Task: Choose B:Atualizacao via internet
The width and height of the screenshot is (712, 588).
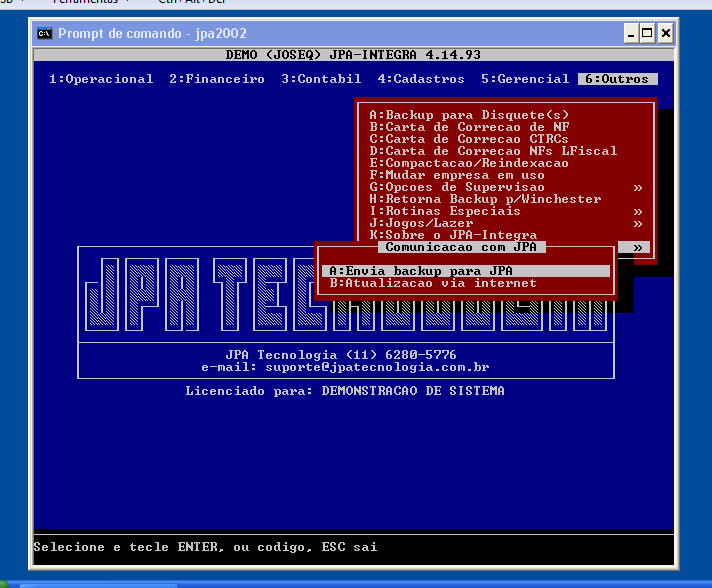Action: click(433, 283)
